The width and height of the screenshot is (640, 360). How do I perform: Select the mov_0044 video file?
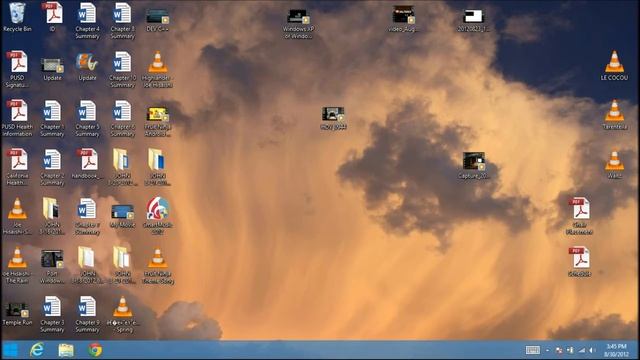(333, 118)
